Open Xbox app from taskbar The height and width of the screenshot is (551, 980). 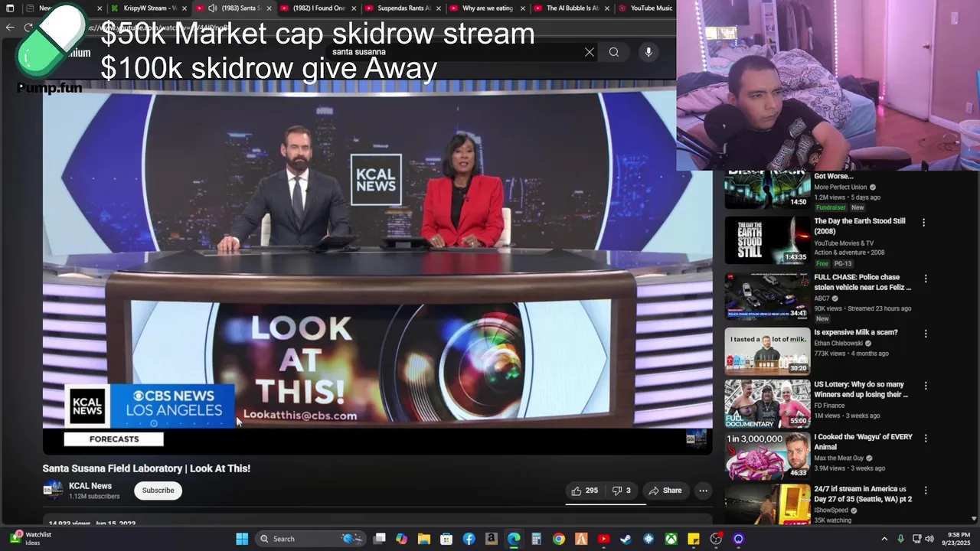[x=671, y=539]
